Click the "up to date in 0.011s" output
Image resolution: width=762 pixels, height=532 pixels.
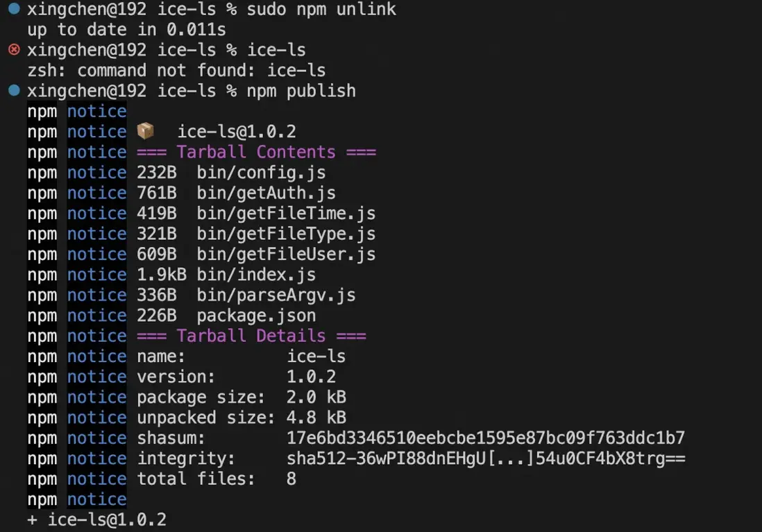126,30
